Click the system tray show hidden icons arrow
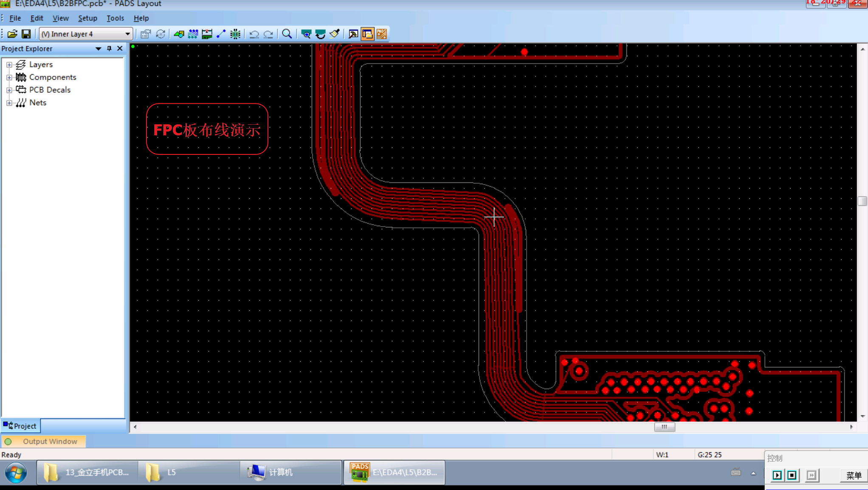 (753, 473)
